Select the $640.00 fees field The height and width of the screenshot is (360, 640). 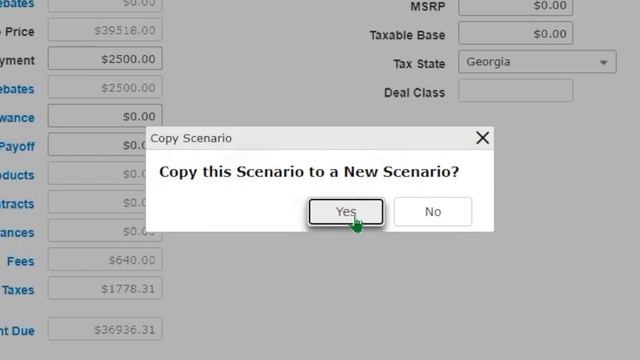coord(105,260)
